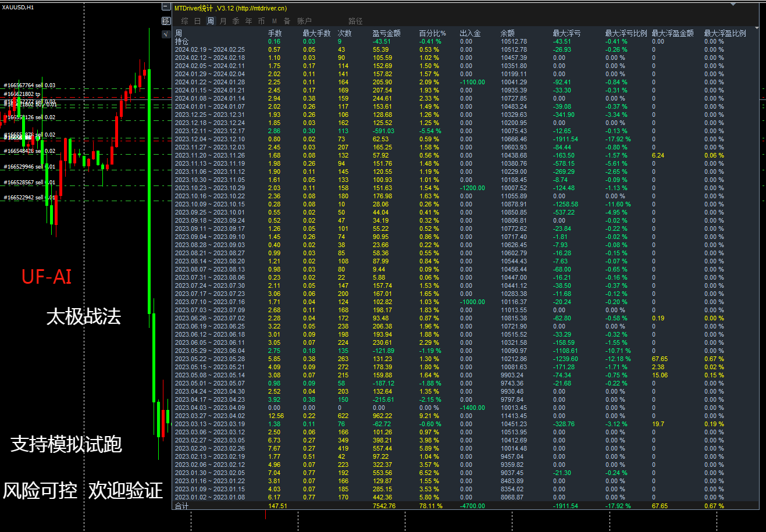Toggle the √ checkmark icon beside the chart

click(x=166, y=34)
